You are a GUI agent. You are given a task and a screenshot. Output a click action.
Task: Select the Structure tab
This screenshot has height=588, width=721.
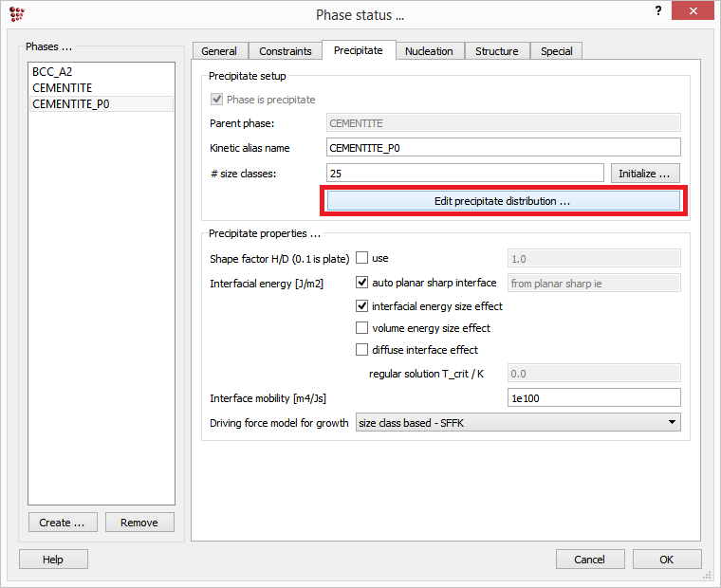coord(496,51)
